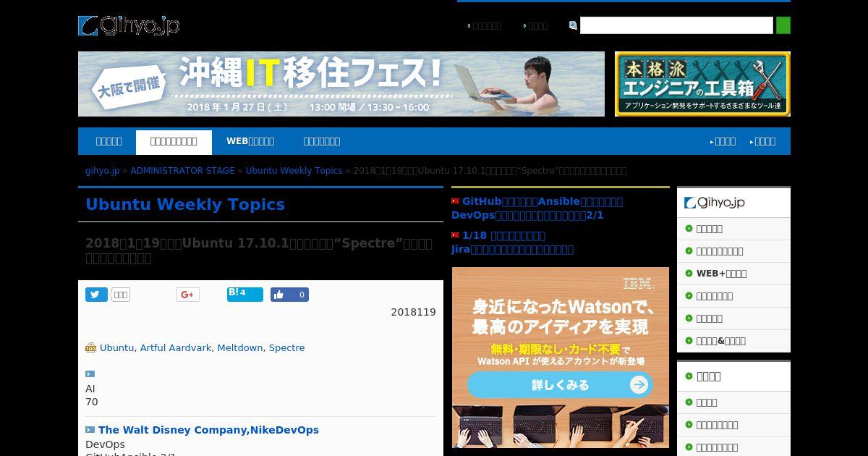Open the 1/18 Jira headline link
Viewport: 868px width, 456px height.
[x=512, y=242]
